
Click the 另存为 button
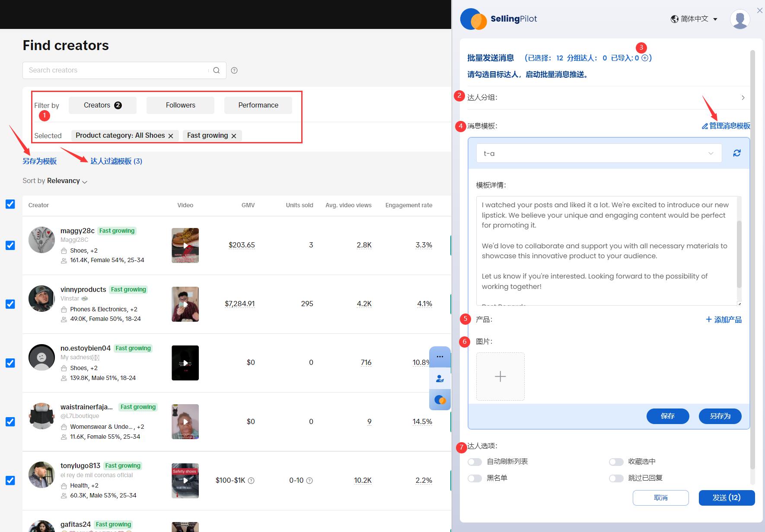(720, 416)
